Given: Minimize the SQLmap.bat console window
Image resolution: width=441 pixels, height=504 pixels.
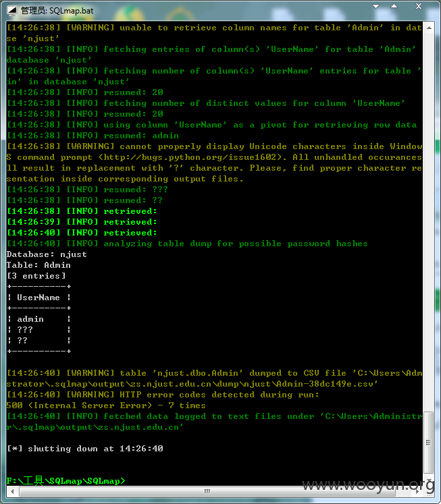Looking at the screenshot, I should coord(375,7).
